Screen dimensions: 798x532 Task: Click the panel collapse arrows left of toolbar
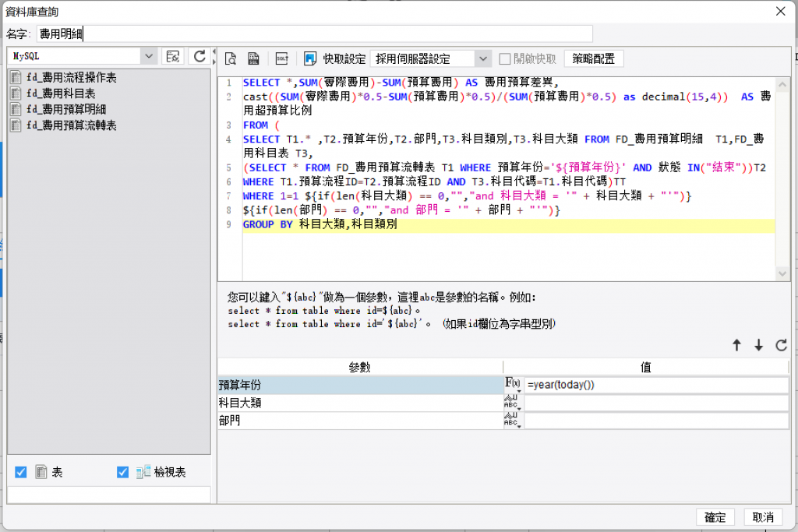pyautogui.click(x=214, y=56)
